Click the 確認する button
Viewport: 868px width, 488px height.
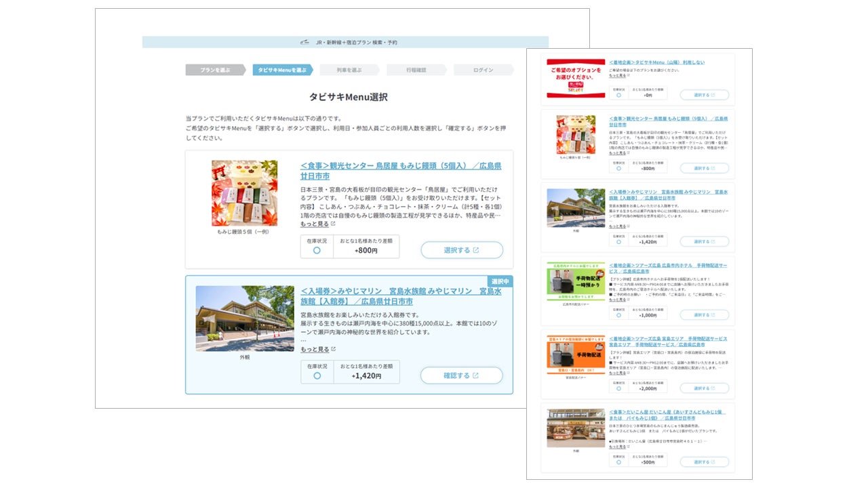462,375
